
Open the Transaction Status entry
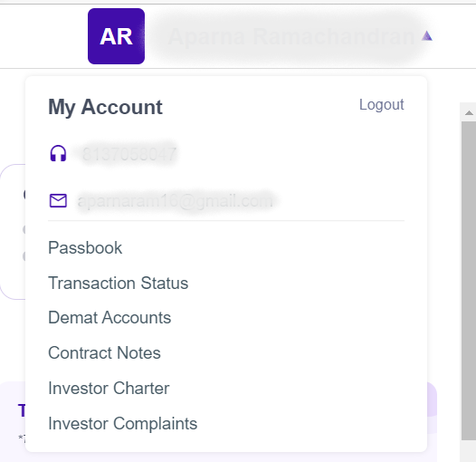pos(118,283)
